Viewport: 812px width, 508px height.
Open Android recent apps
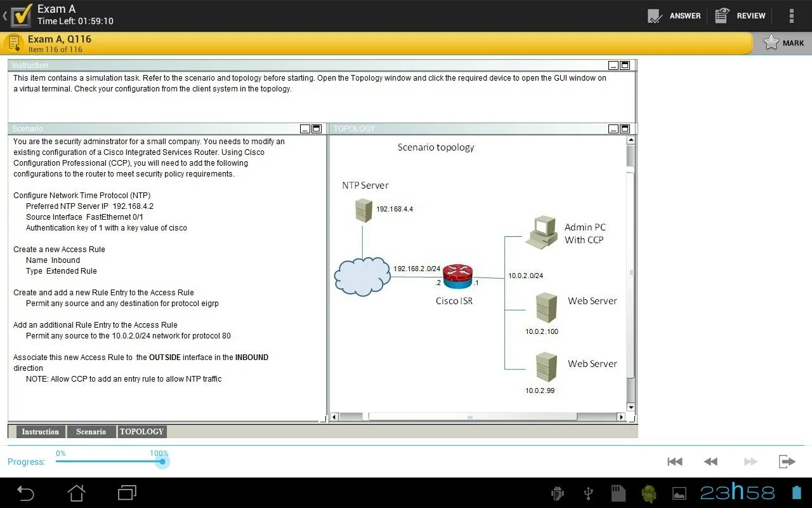126,493
